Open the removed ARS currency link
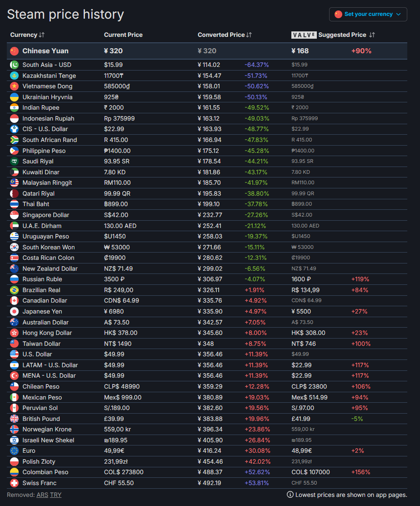420x506 pixels. 42,495
